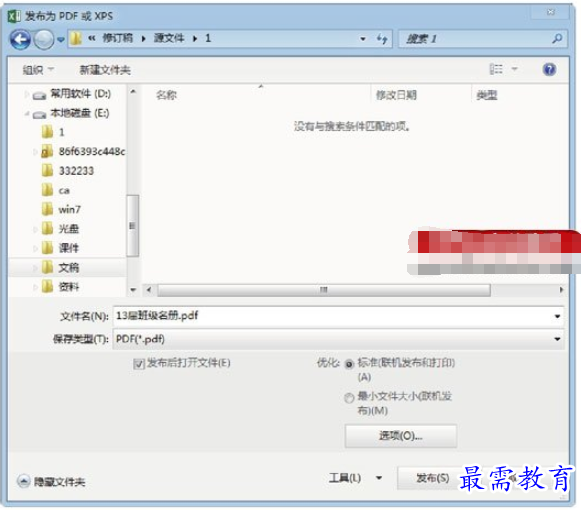Create a new folder with 新建文件夹
This screenshot has width=581, height=510.
pos(105,70)
